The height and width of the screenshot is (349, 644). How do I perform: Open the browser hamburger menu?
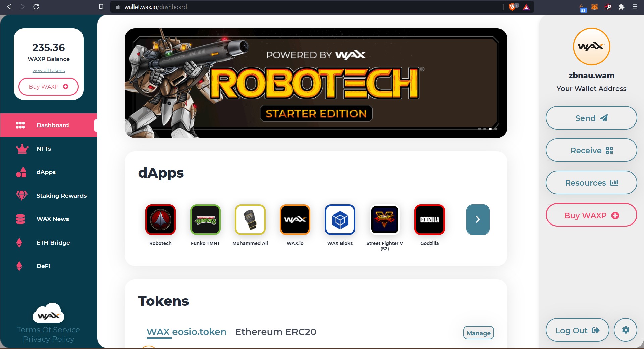click(635, 7)
